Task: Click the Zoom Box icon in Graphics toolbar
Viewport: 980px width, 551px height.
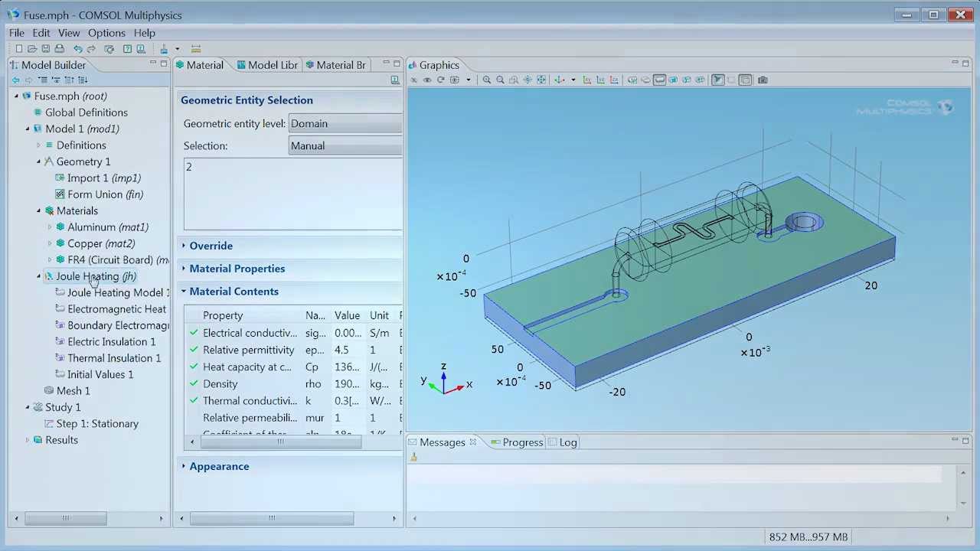Action: (x=514, y=80)
